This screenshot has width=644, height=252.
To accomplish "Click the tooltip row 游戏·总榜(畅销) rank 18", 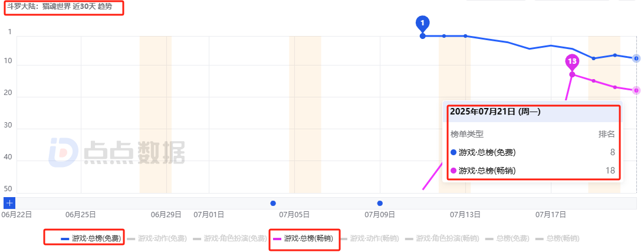I will point(533,171).
